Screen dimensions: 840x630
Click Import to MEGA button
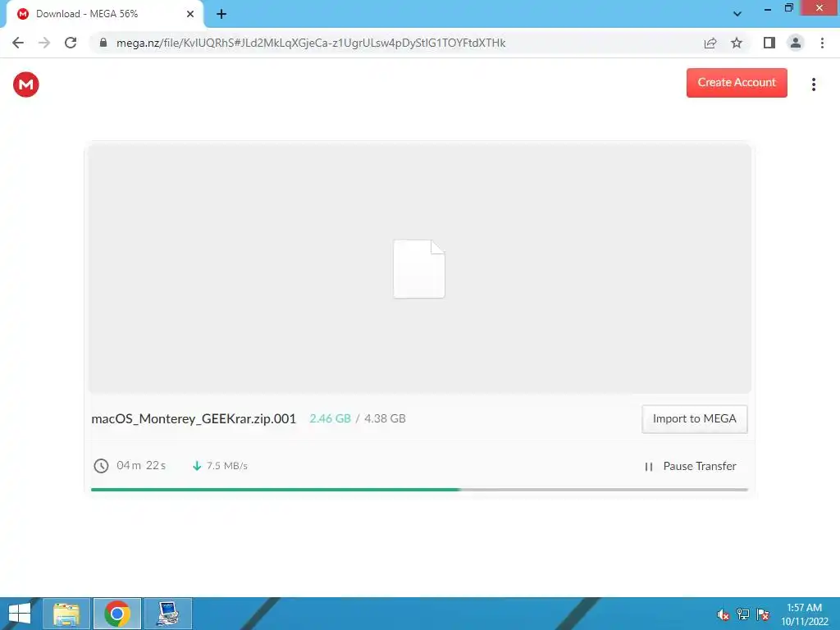pos(694,419)
